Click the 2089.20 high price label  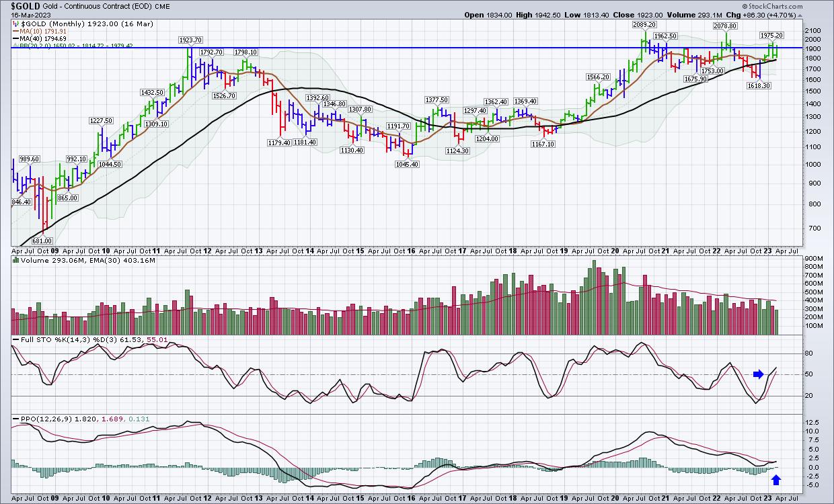[644, 24]
